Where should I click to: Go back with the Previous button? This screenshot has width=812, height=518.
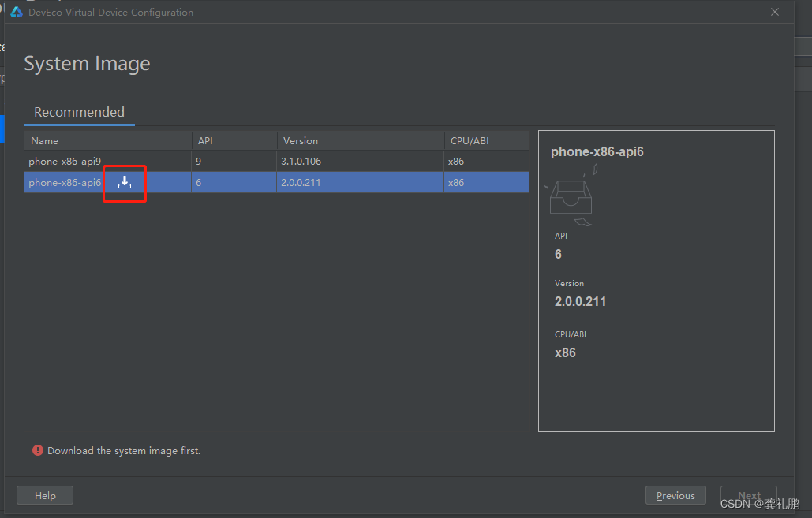(x=675, y=495)
